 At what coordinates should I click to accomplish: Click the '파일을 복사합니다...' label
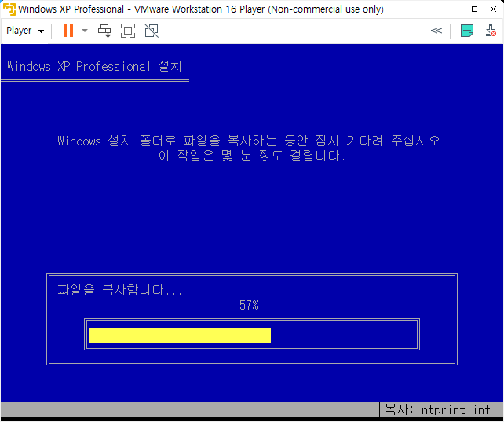[120, 290]
